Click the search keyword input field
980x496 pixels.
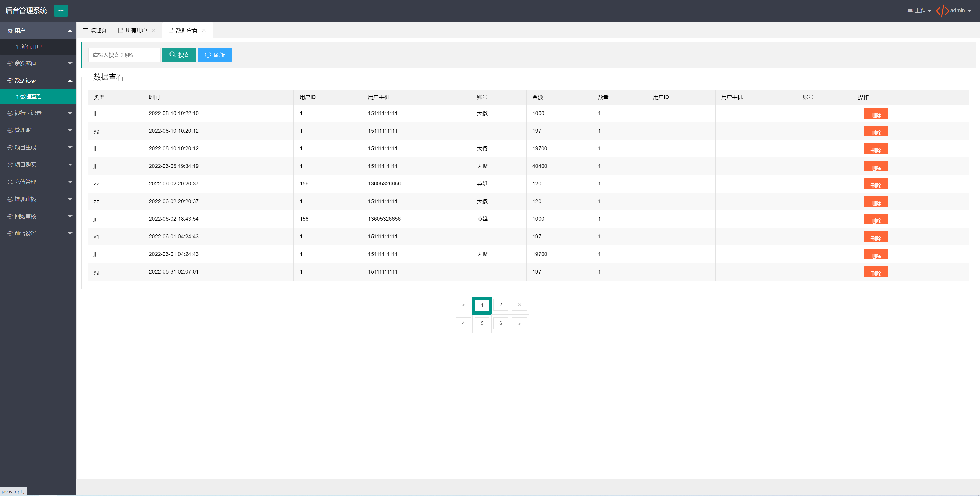click(x=124, y=55)
